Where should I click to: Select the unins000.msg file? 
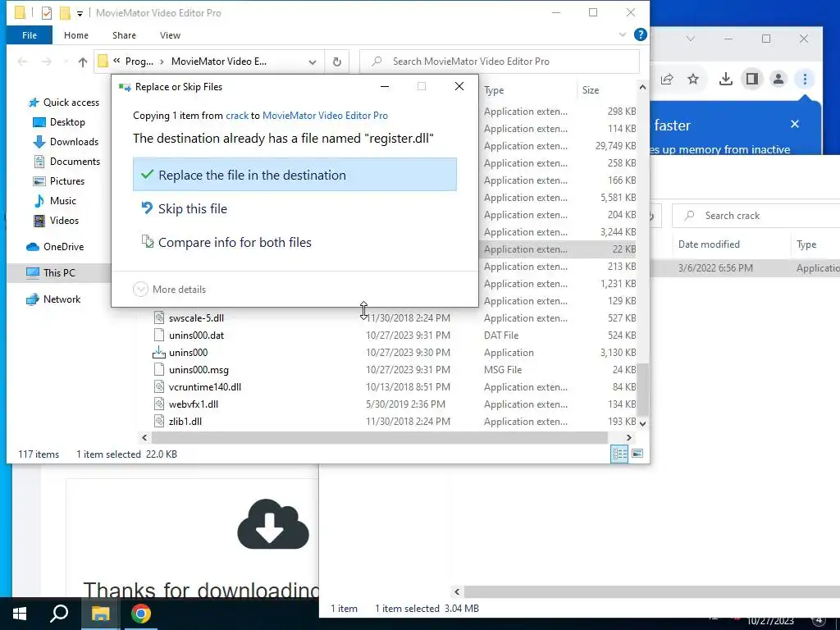(199, 370)
